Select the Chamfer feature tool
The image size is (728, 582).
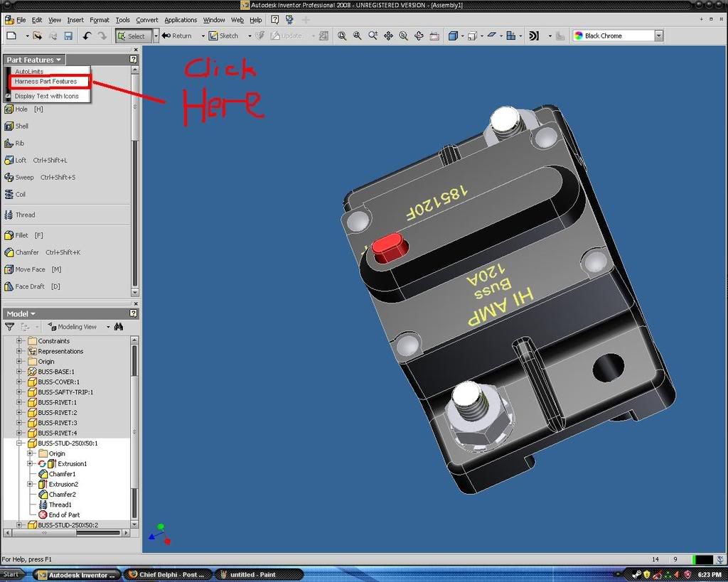(x=42, y=252)
